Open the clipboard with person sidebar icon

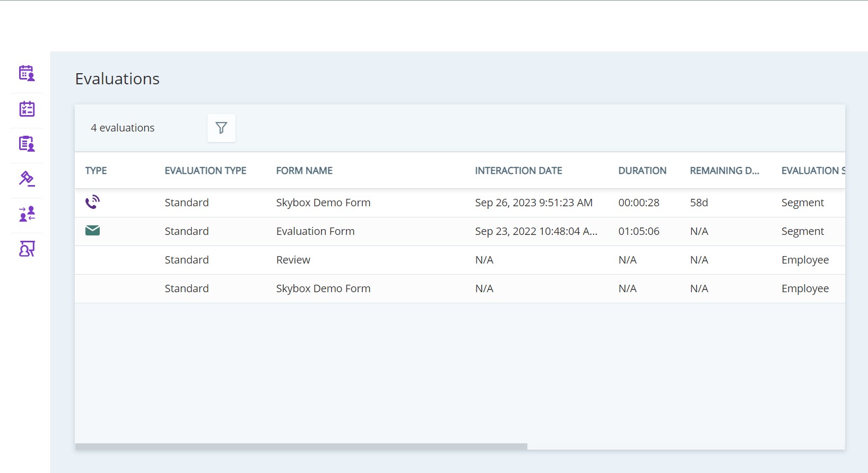pyautogui.click(x=27, y=144)
